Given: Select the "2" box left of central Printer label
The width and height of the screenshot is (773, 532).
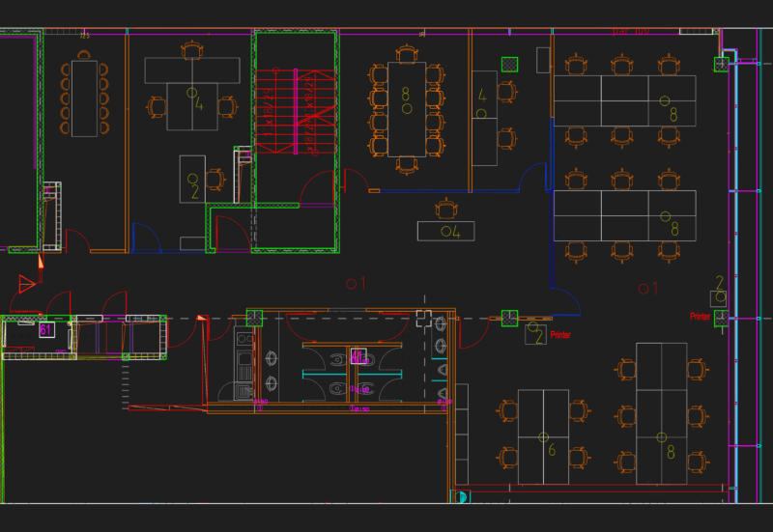Looking at the screenshot, I should click(x=536, y=334).
